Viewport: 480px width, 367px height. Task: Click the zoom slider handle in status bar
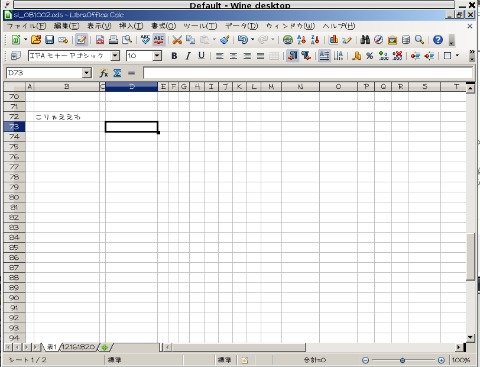point(402,360)
